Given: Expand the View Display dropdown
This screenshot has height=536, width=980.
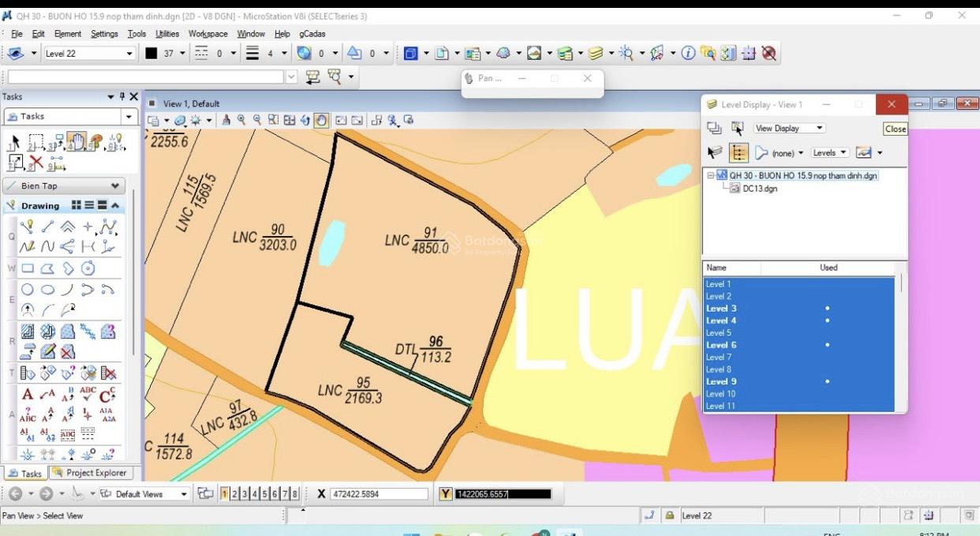Looking at the screenshot, I should pos(788,128).
